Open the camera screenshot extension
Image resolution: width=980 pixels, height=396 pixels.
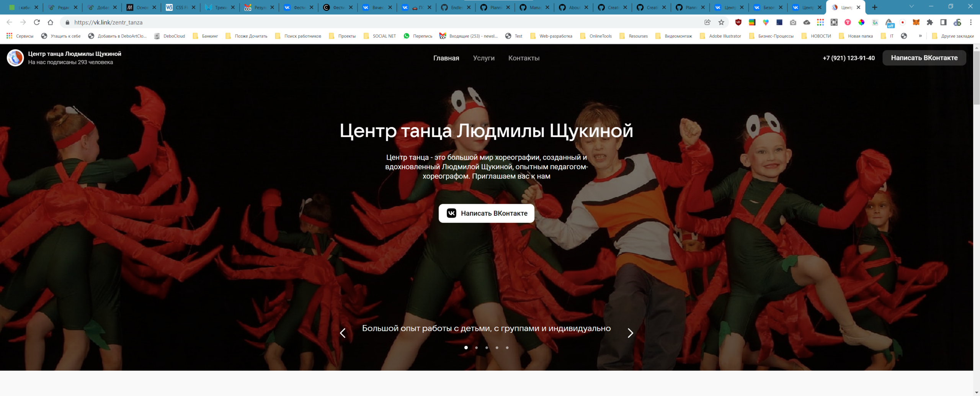[793, 22]
